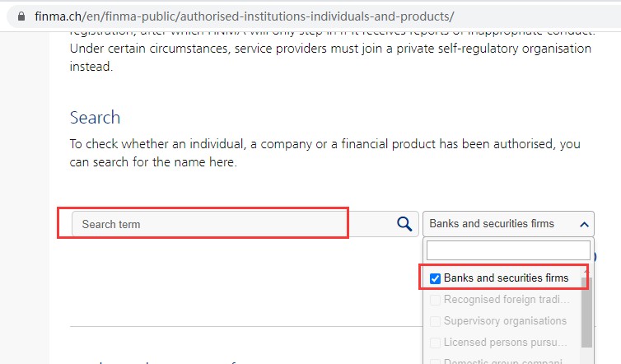Viewport: 621px width, 364px height.
Task: Focus the filter box inside the dropdown
Action: tap(508, 250)
